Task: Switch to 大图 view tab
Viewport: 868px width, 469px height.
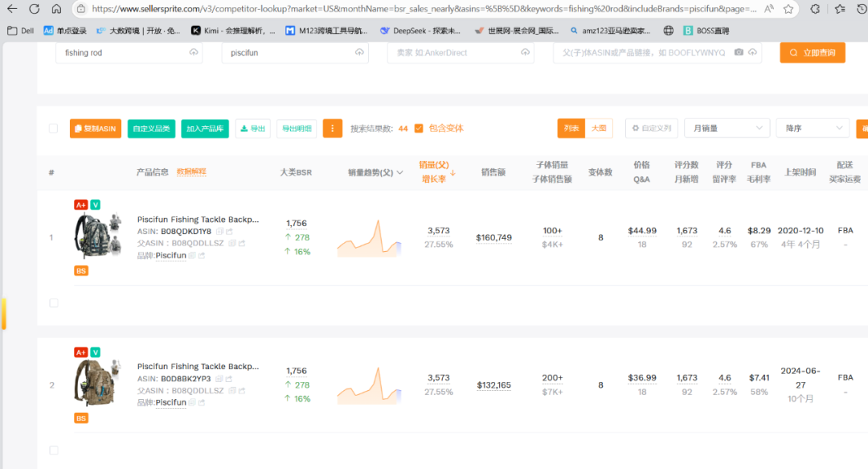Action: (599, 129)
